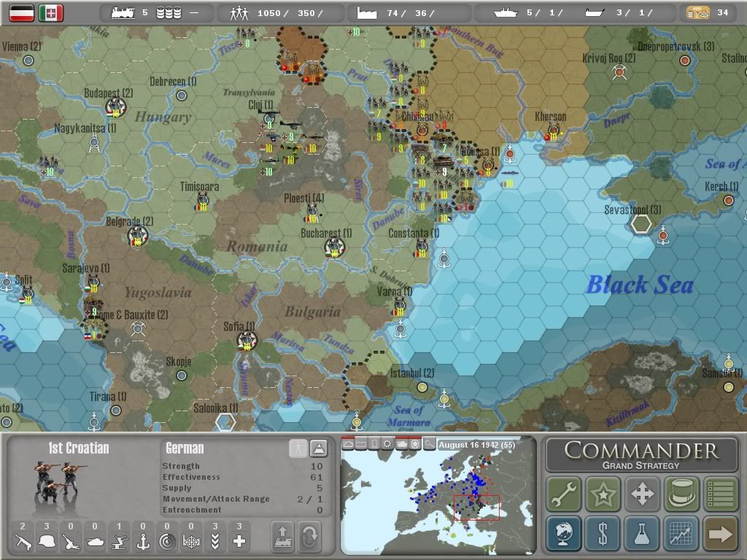Toggle the mountain terrain info button
This screenshot has height=560, width=747.
pyautogui.click(x=318, y=448)
